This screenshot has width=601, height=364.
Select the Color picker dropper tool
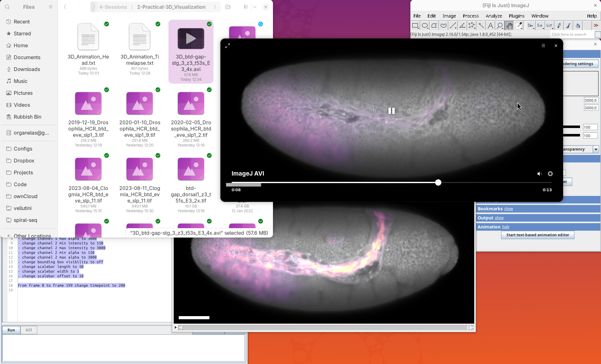(x=519, y=26)
